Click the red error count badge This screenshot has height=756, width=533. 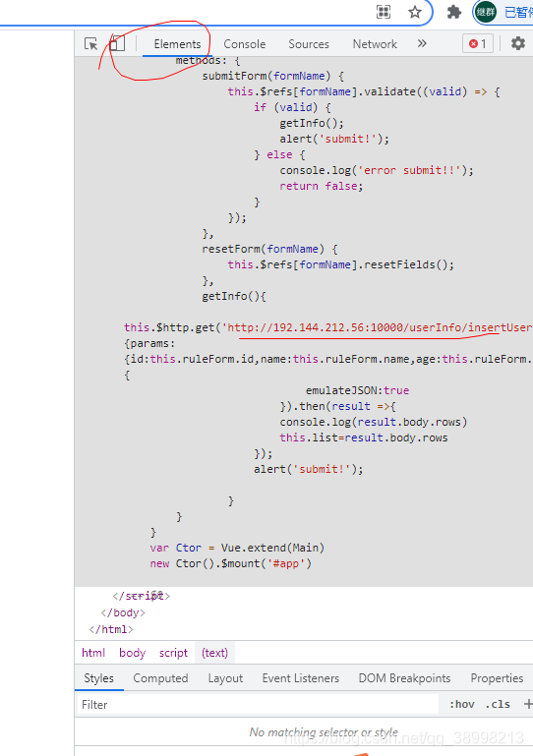(x=478, y=44)
